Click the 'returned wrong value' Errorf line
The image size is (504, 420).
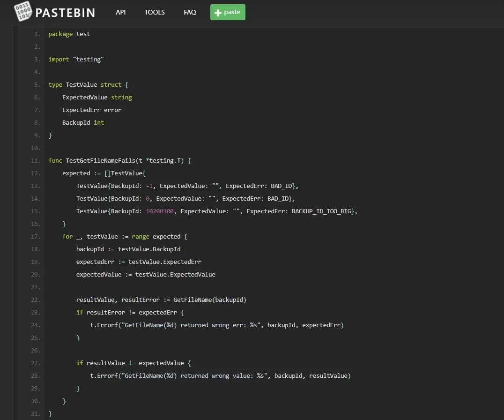click(220, 376)
